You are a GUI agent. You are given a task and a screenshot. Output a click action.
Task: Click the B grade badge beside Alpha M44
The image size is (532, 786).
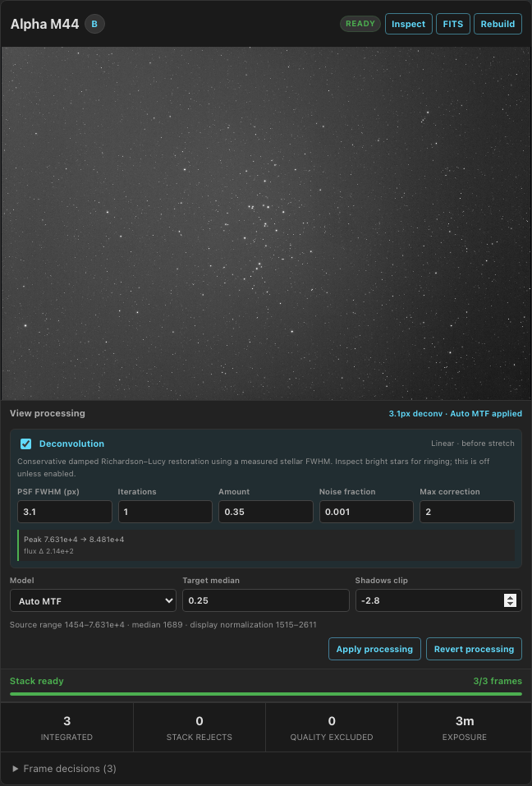coord(94,24)
